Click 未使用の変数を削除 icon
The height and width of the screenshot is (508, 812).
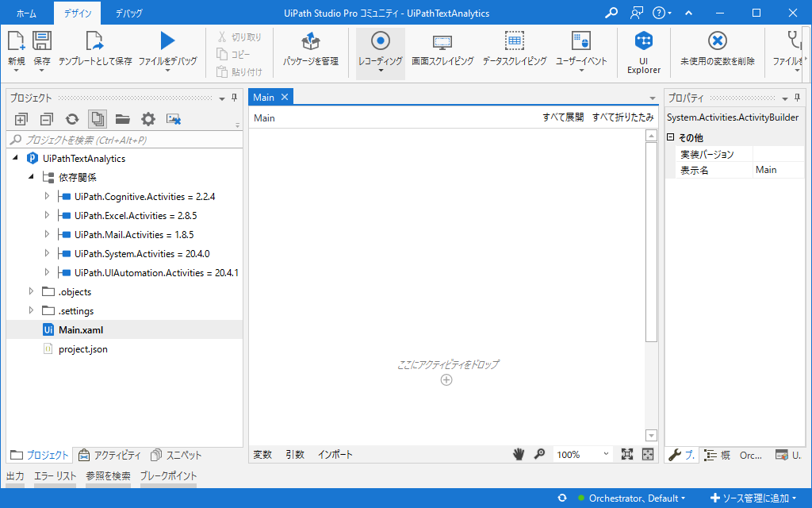[x=717, y=41]
